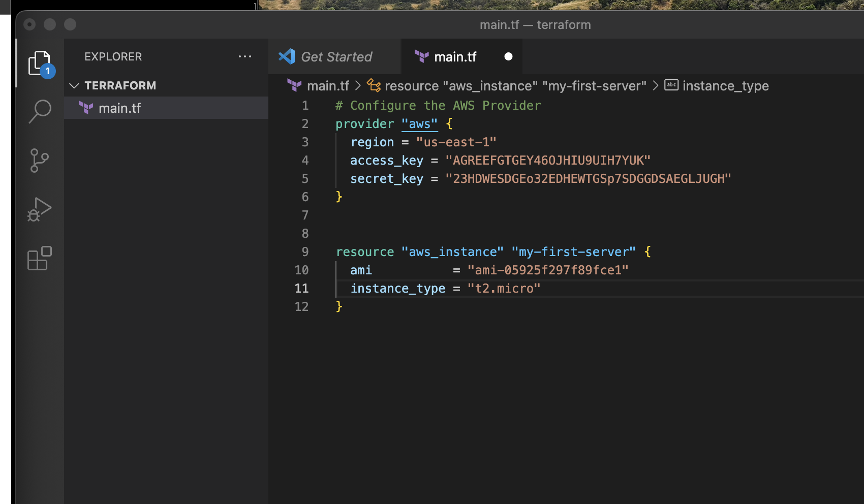Screen dimensions: 864x504
Task: Toggle selection of main.tf in the Explorer
Action: click(x=120, y=108)
